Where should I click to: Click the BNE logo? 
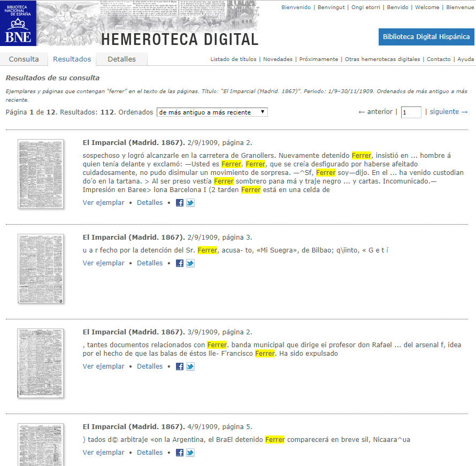coord(18,23)
